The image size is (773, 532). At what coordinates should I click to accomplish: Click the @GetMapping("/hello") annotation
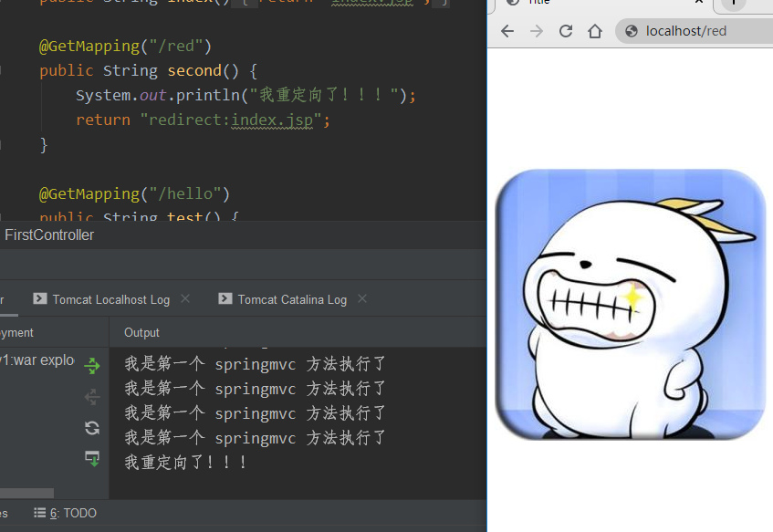134,193
